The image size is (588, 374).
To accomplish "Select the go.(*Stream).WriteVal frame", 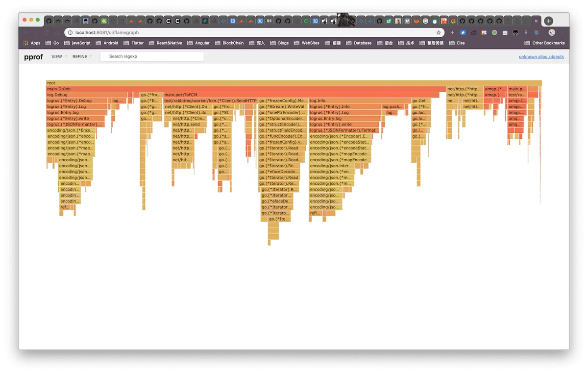I will pos(282,106).
